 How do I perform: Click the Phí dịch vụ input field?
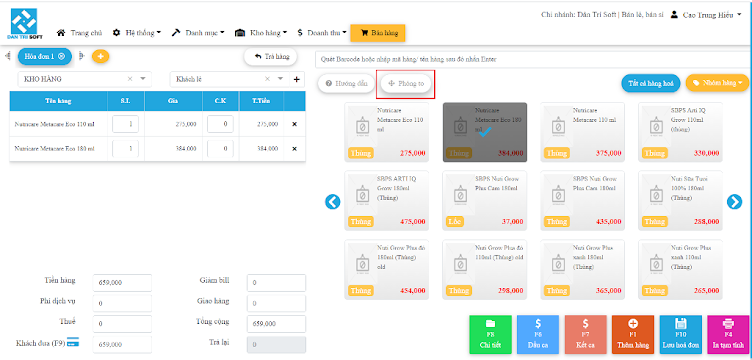[122, 303]
